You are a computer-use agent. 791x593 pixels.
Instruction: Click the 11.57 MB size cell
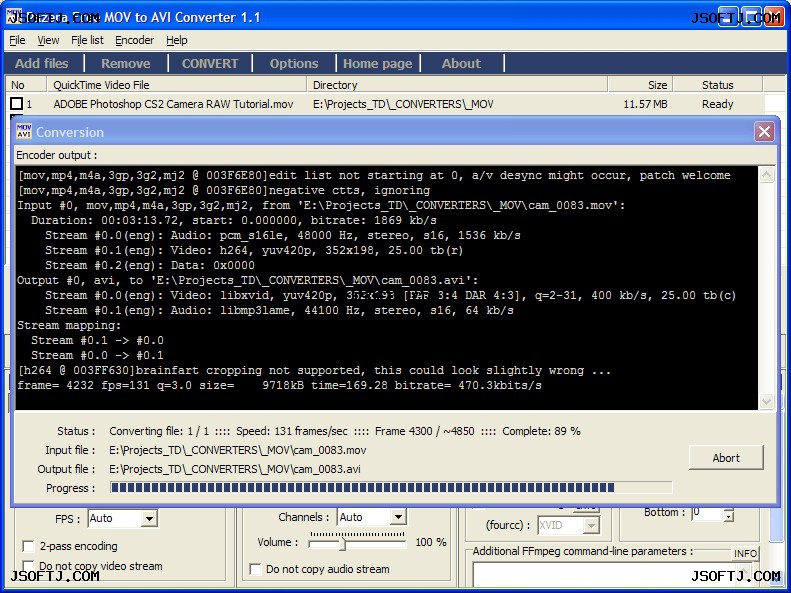(x=645, y=104)
